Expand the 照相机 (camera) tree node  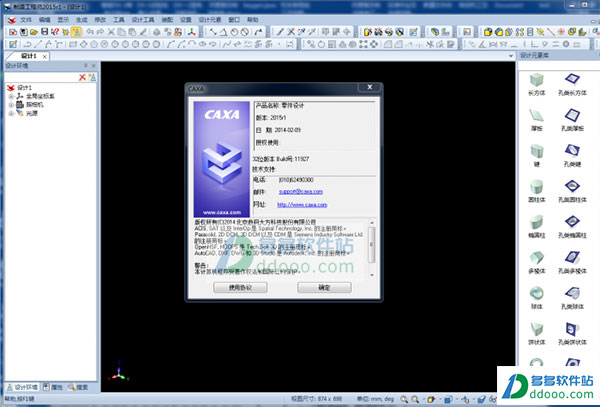point(11,105)
